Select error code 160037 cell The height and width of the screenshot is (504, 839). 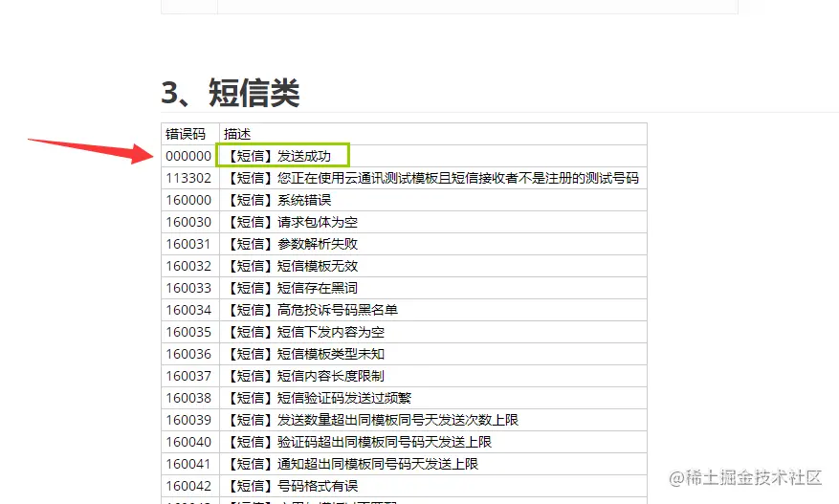(x=188, y=376)
